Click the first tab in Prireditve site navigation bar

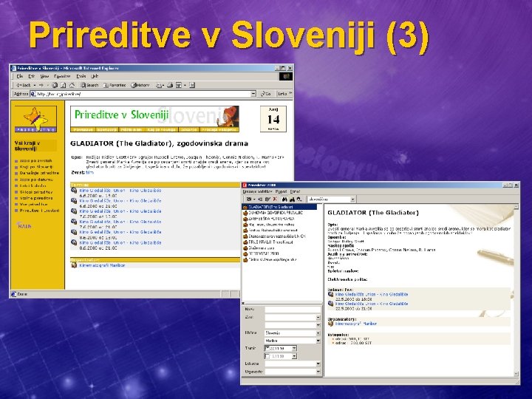coord(83,129)
